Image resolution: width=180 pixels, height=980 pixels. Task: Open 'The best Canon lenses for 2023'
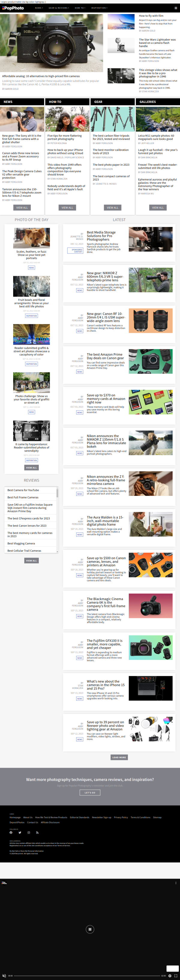27,525
